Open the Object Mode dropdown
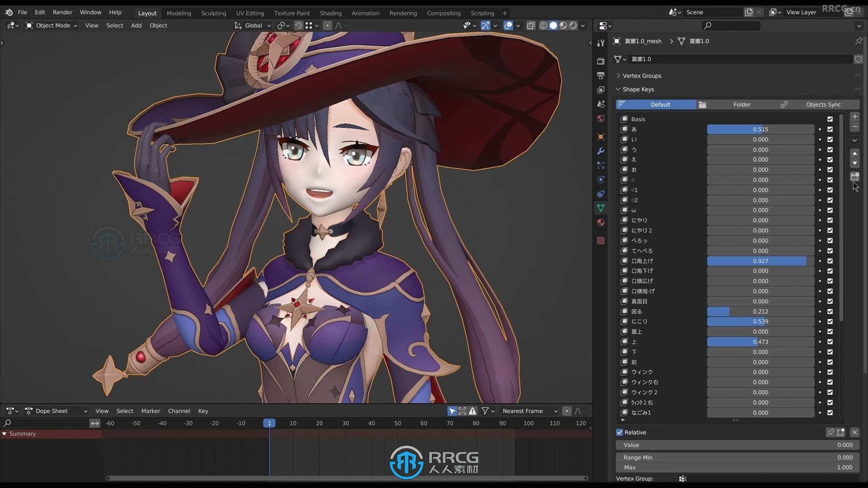 pyautogui.click(x=51, y=26)
